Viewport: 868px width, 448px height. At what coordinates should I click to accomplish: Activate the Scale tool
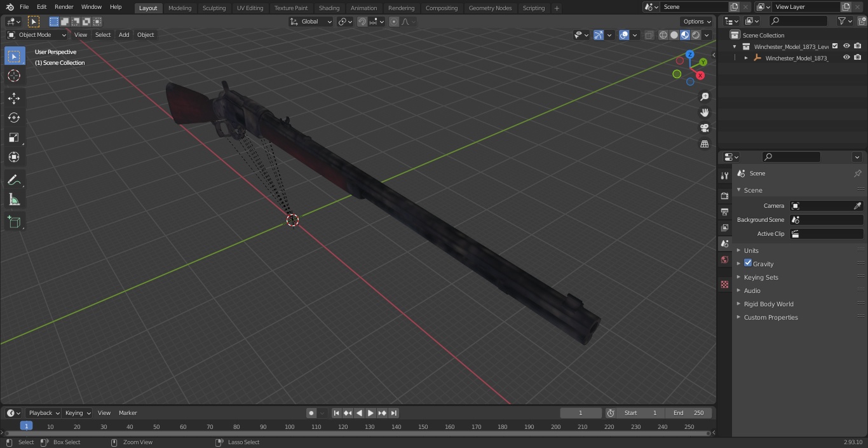[14, 137]
